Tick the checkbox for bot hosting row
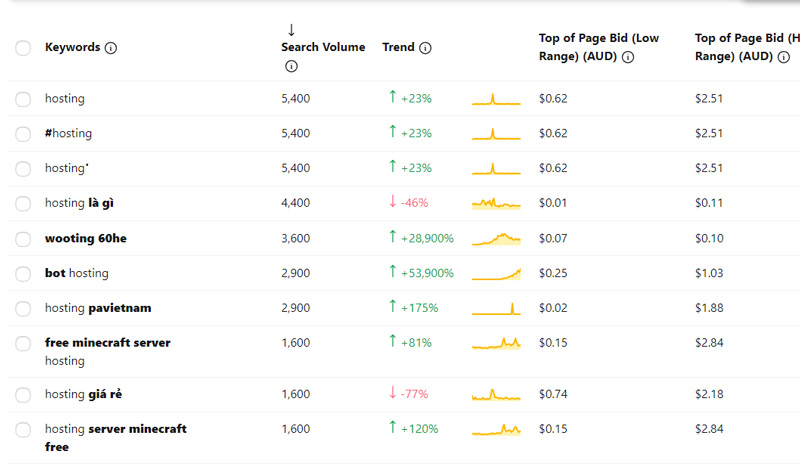Image resolution: width=800 pixels, height=465 pixels. (x=23, y=273)
